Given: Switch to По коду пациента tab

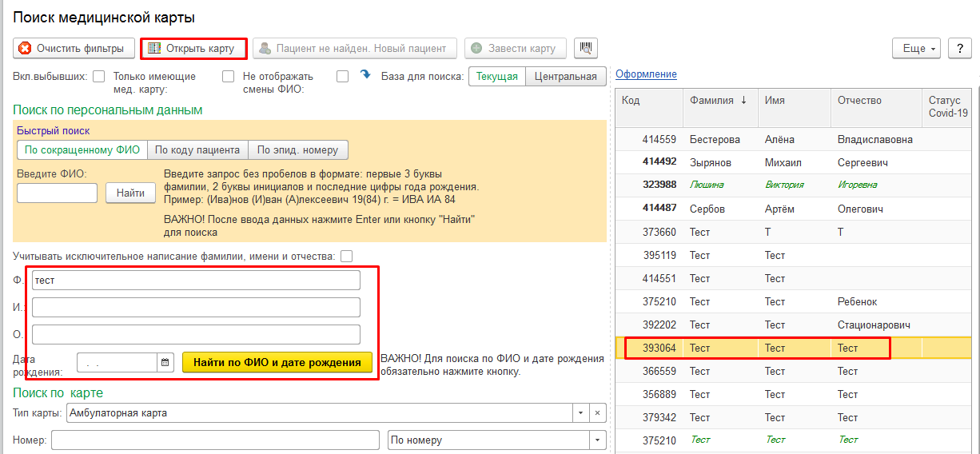Looking at the screenshot, I should tap(197, 149).
